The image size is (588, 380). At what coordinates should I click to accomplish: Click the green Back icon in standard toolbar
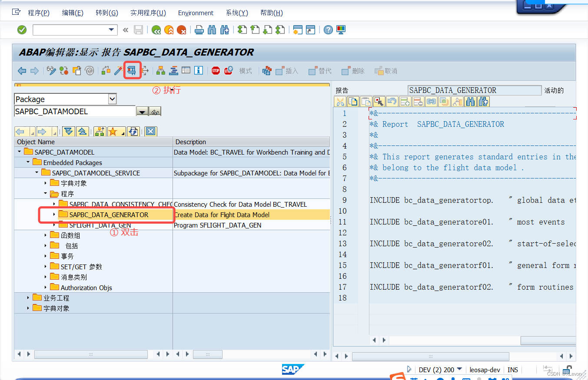click(x=156, y=30)
